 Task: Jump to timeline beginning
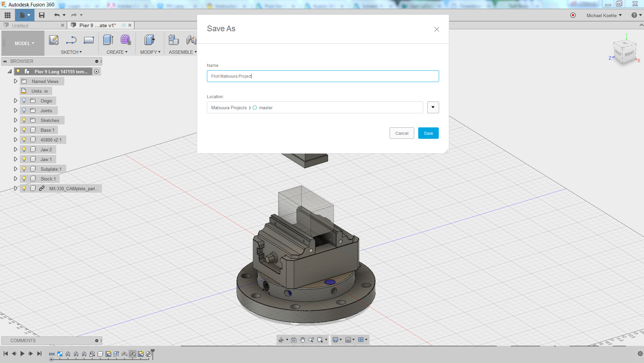(x=6, y=354)
